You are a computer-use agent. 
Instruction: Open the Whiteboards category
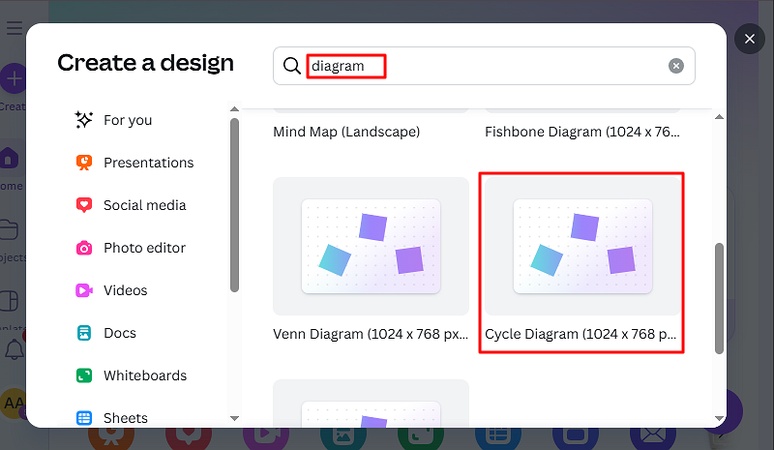point(145,375)
